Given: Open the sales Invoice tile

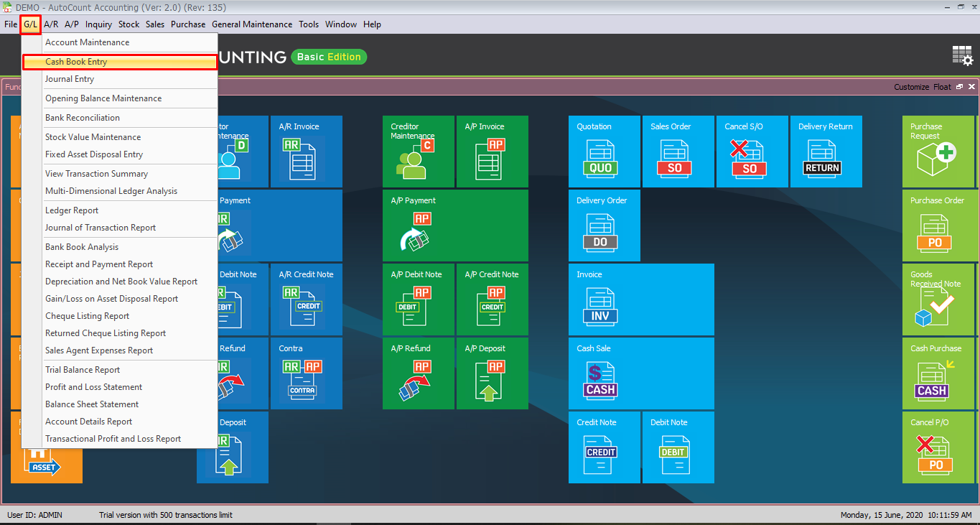Looking at the screenshot, I should click(x=641, y=299).
